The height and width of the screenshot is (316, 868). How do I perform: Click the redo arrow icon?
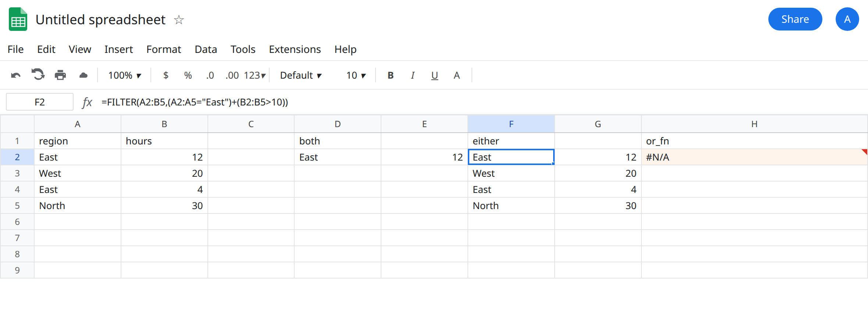coord(38,75)
